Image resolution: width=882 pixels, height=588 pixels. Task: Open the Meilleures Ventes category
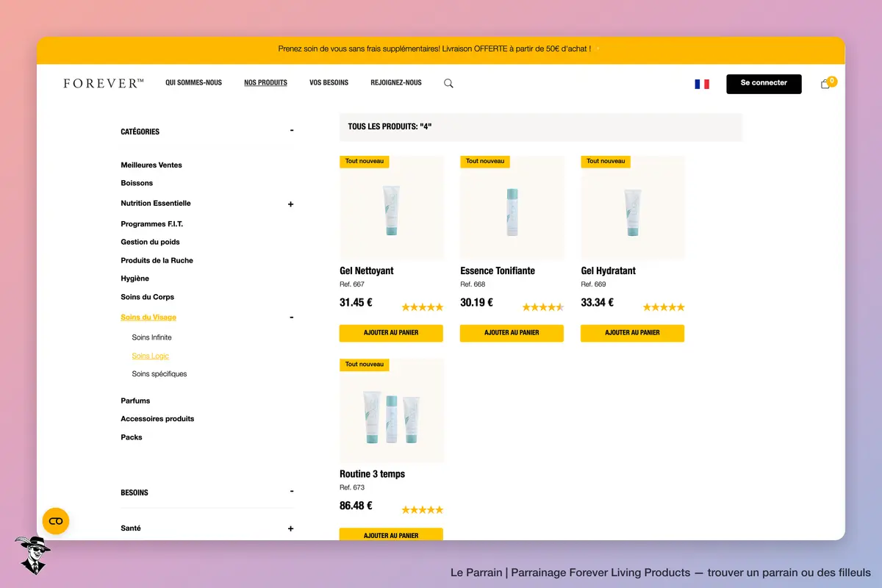(151, 165)
